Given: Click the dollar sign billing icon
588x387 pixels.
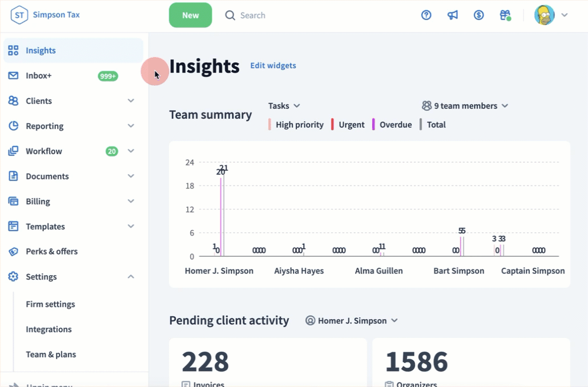Looking at the screenshot, I should click(479, 15).
